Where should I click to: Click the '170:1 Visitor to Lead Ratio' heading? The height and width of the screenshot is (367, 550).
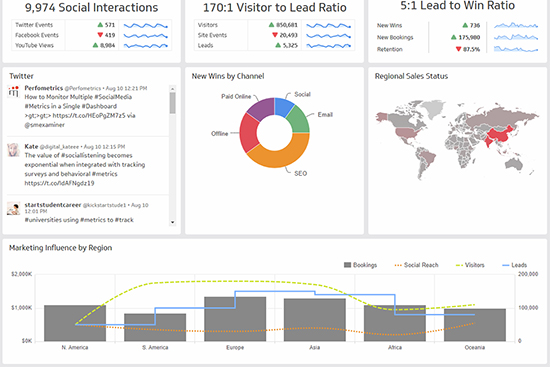[x=275, y=8]
